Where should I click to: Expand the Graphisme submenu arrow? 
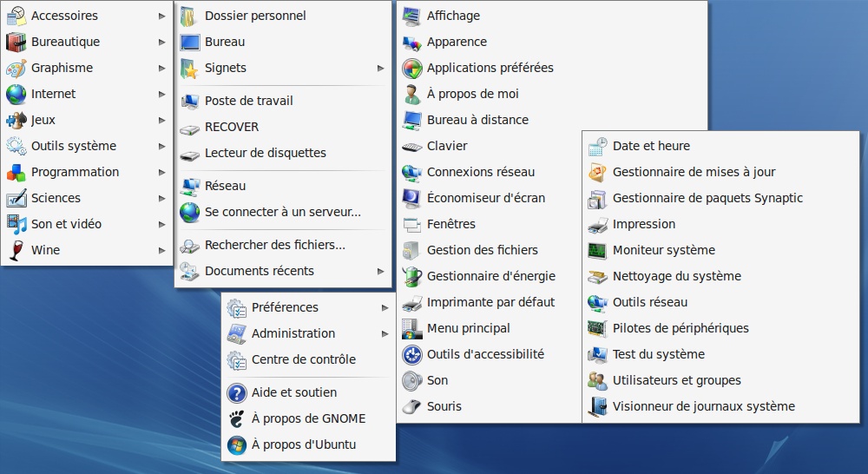point(161,68)
